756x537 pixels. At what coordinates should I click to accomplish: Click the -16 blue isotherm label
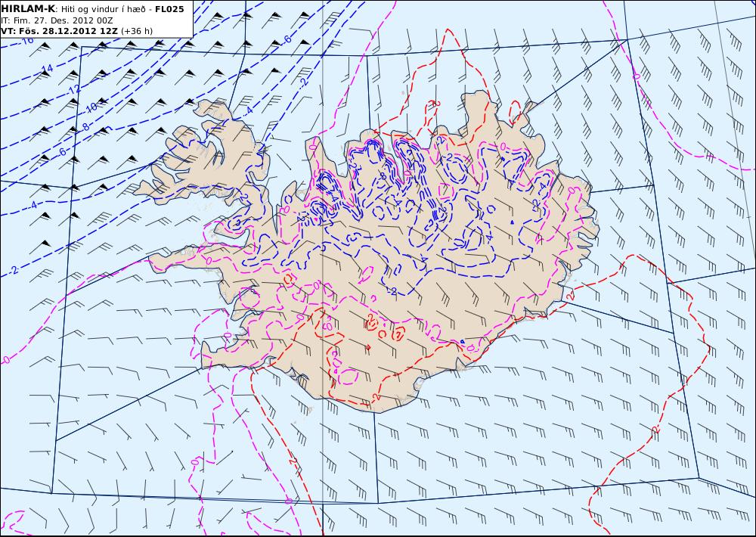click(x=27, y=40)
